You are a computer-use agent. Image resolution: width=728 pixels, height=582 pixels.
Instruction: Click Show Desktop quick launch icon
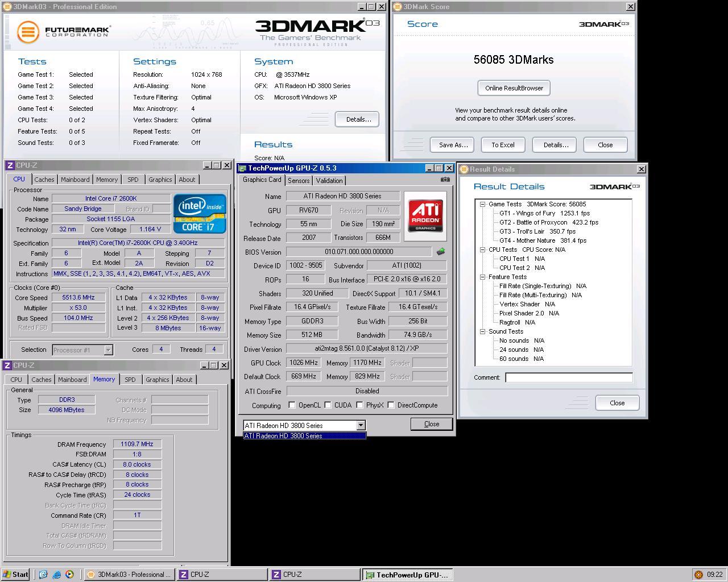click(43, 575)
